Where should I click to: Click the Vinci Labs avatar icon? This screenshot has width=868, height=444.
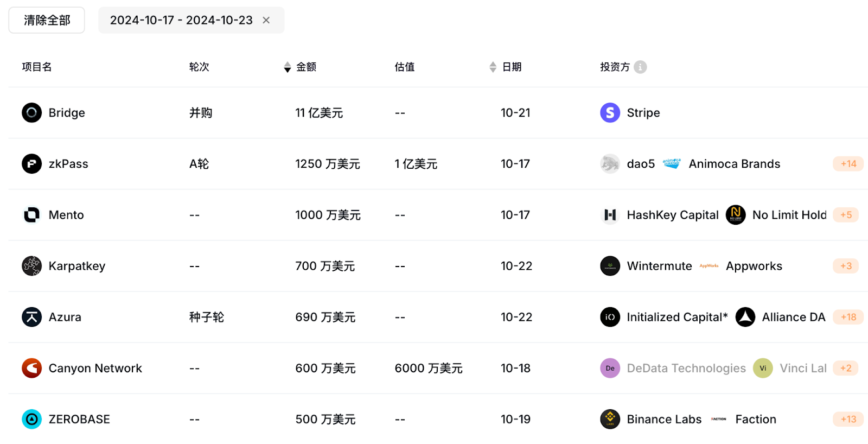pos(762,368)
